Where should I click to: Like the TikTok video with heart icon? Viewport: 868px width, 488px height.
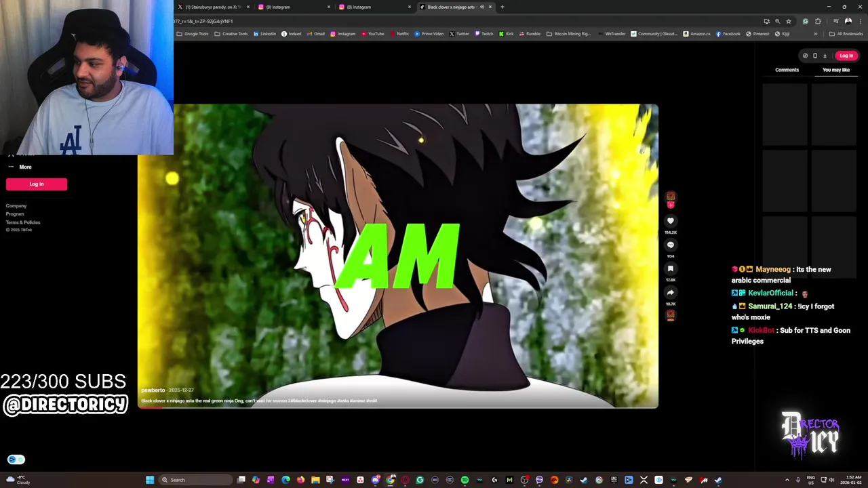670,221
